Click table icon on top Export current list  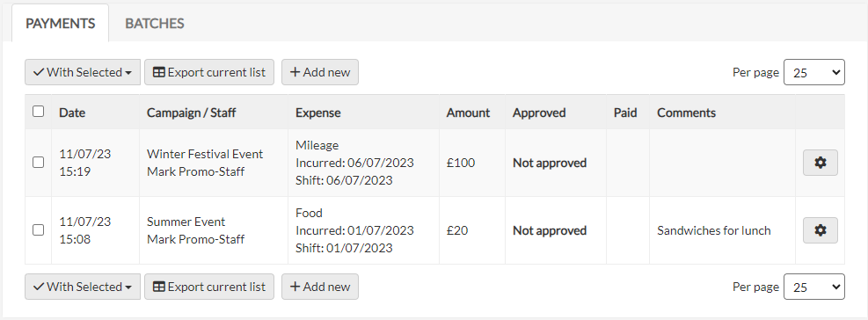point(159,72)
